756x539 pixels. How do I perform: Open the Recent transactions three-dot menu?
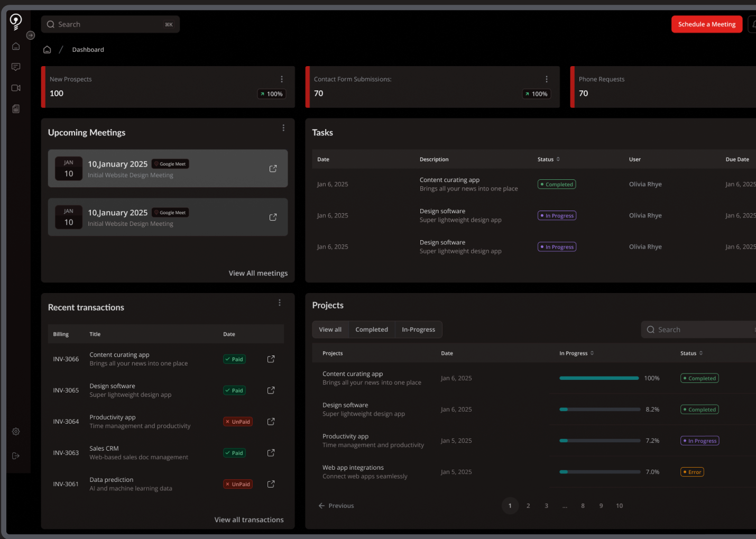tap(280, 303)
